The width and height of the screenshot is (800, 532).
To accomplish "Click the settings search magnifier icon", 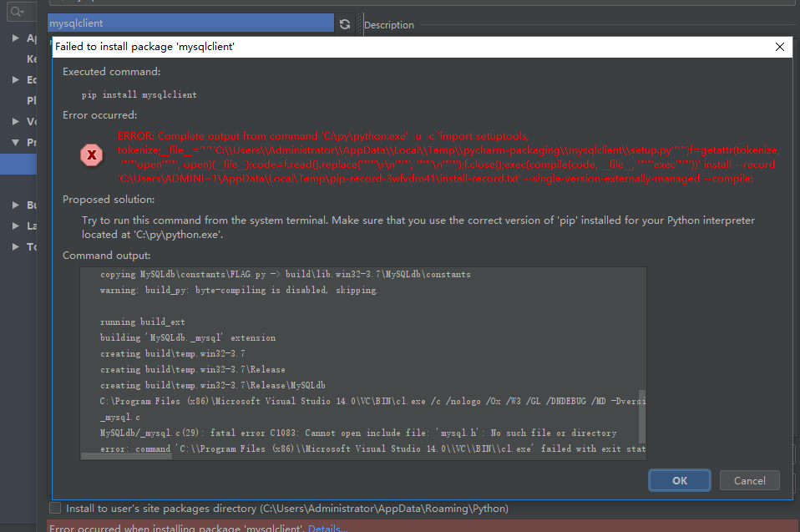I will 16,12.
